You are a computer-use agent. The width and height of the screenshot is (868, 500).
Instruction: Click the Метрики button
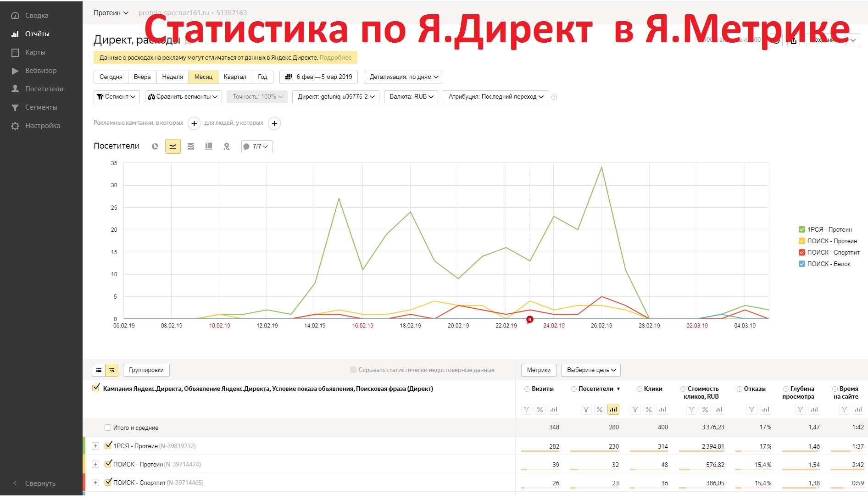click(539, 370)
